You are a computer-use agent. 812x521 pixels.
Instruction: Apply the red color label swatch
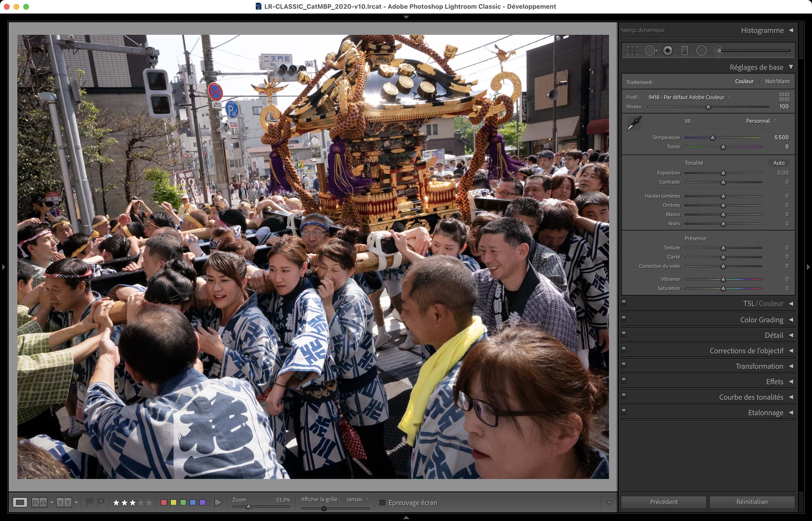pyautogui.click(x=164, y=502)
